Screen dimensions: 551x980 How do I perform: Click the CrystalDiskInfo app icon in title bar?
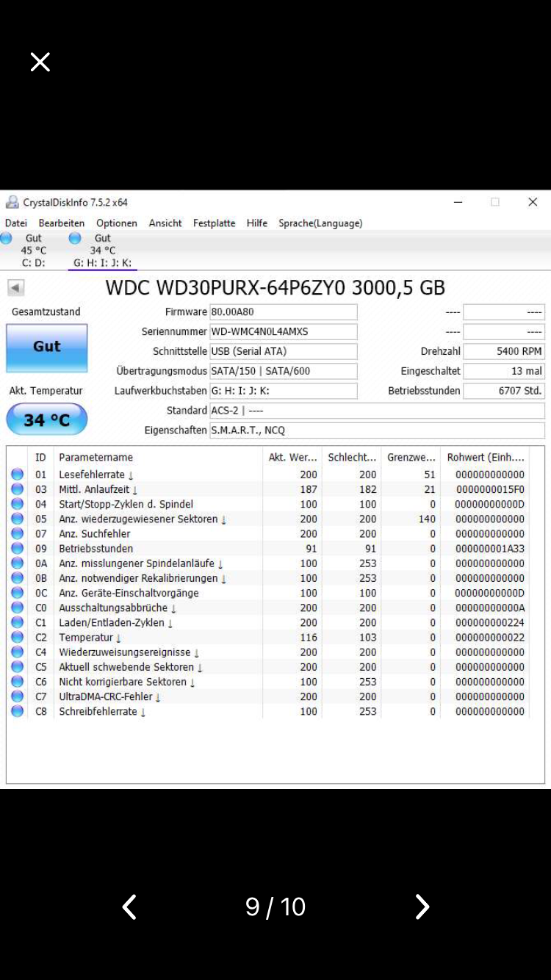12,202
